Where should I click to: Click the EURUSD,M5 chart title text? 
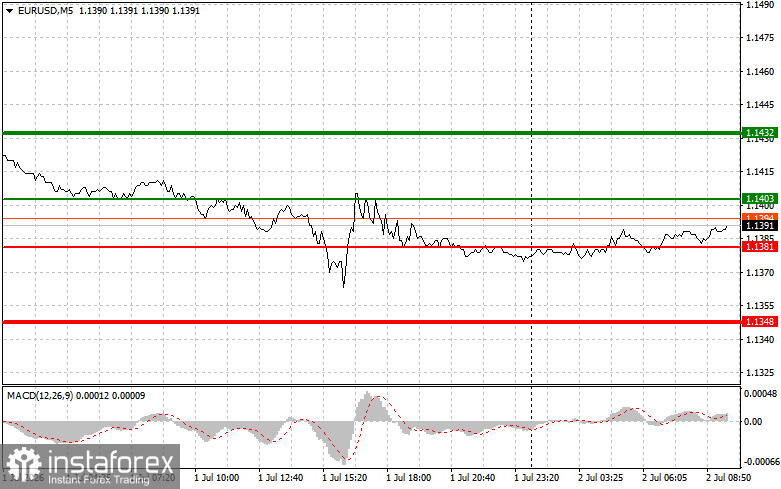[x=45, y=10]
